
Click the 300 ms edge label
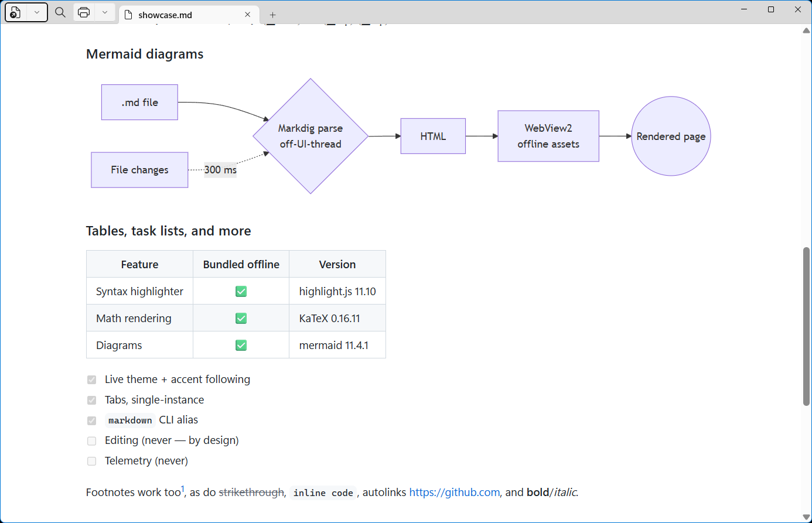point(220,170)
